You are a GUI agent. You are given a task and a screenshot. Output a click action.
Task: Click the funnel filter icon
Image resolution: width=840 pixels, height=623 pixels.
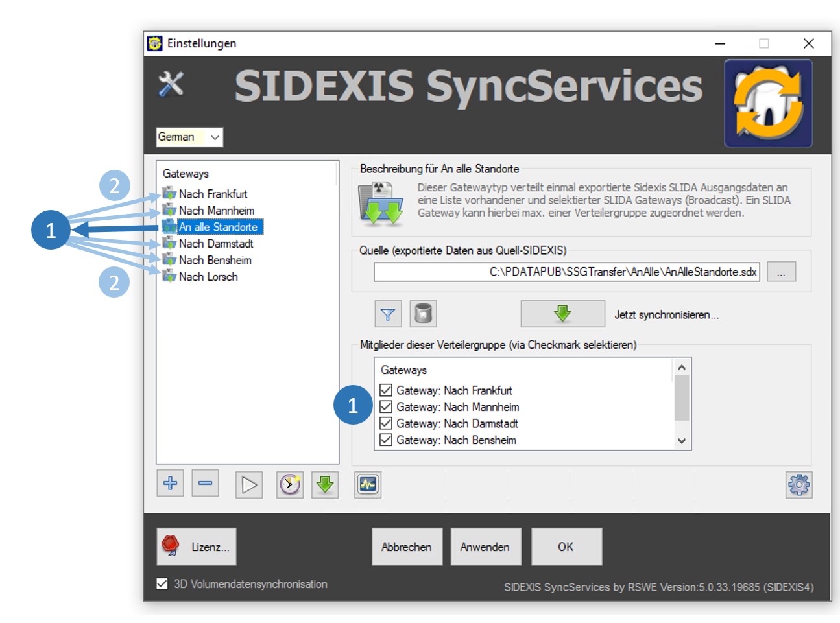click(x=388, y=314)
